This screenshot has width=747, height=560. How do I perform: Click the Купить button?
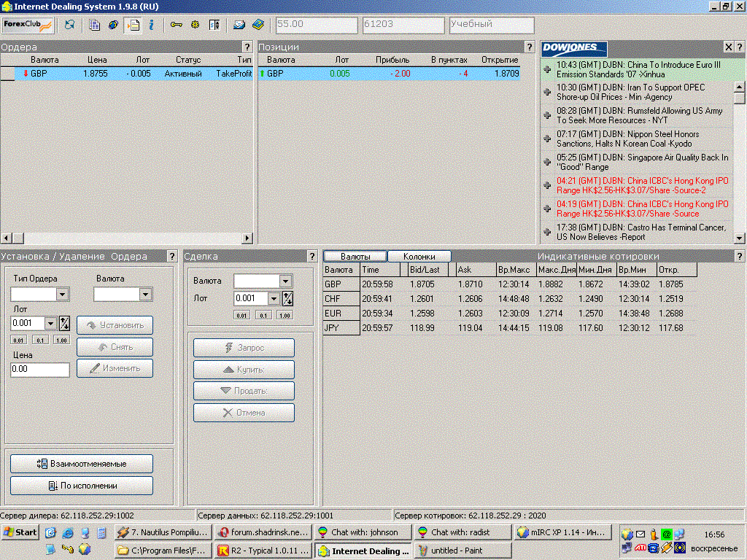[244, 370]
